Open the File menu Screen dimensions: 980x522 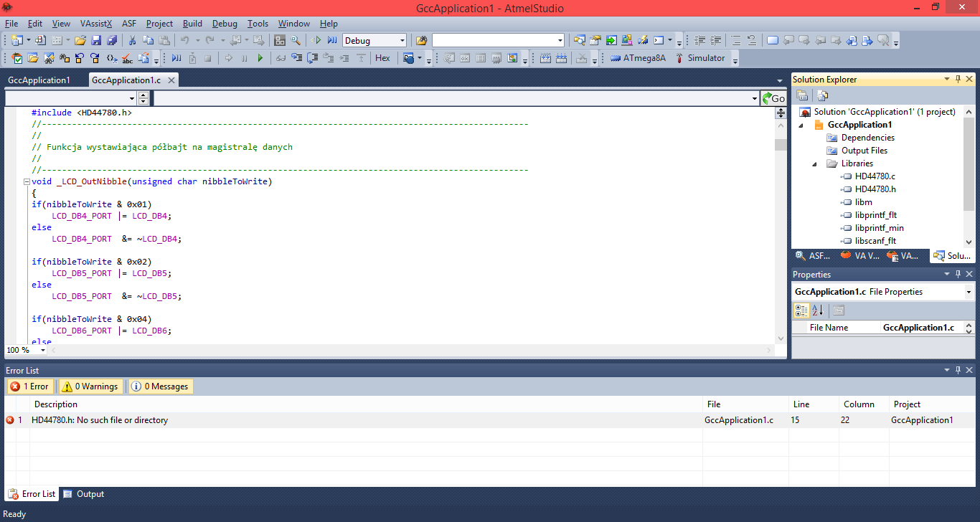coord(11,24)
